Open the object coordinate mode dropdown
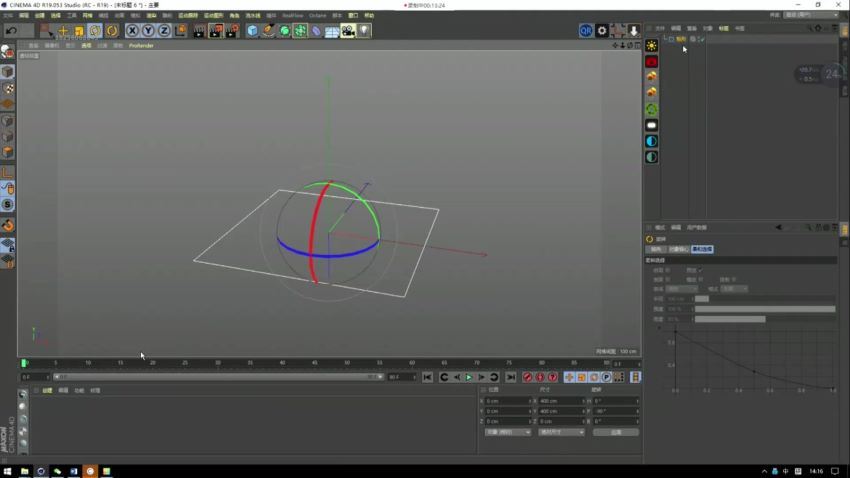The image size is (850, 478). coord(508,432)
